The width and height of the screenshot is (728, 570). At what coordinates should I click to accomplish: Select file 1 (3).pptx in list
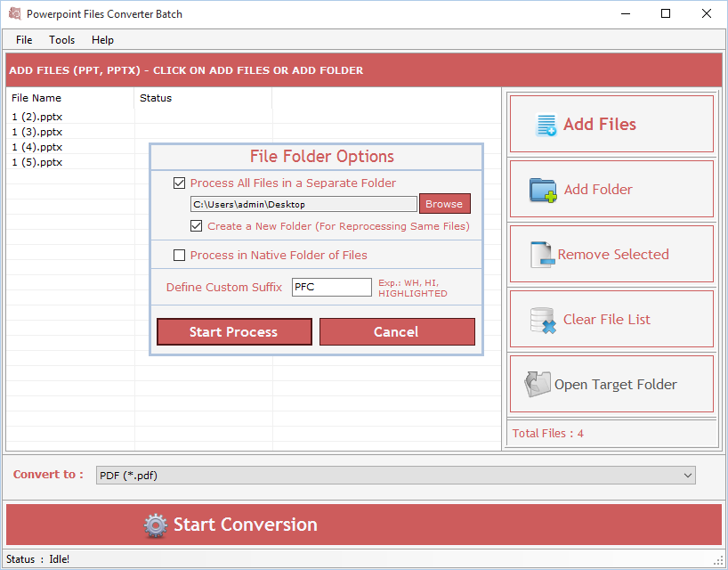coord(37,132)
